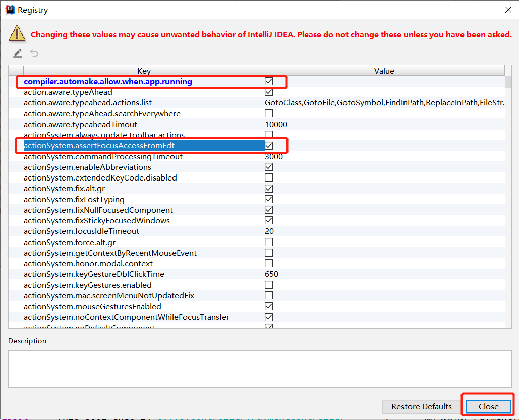
Task: Click inside the Description text area
Action: pyautogui.click(x=260, y=369)
